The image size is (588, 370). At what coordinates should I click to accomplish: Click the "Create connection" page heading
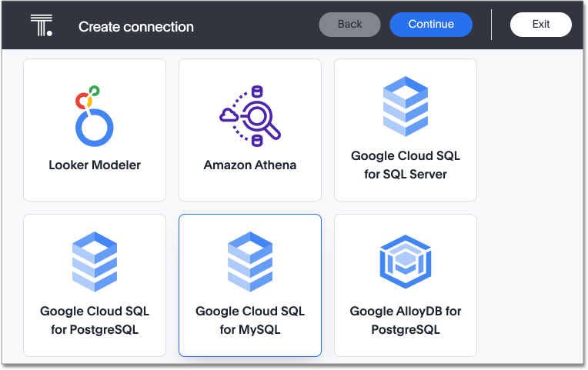click(136, 27)
